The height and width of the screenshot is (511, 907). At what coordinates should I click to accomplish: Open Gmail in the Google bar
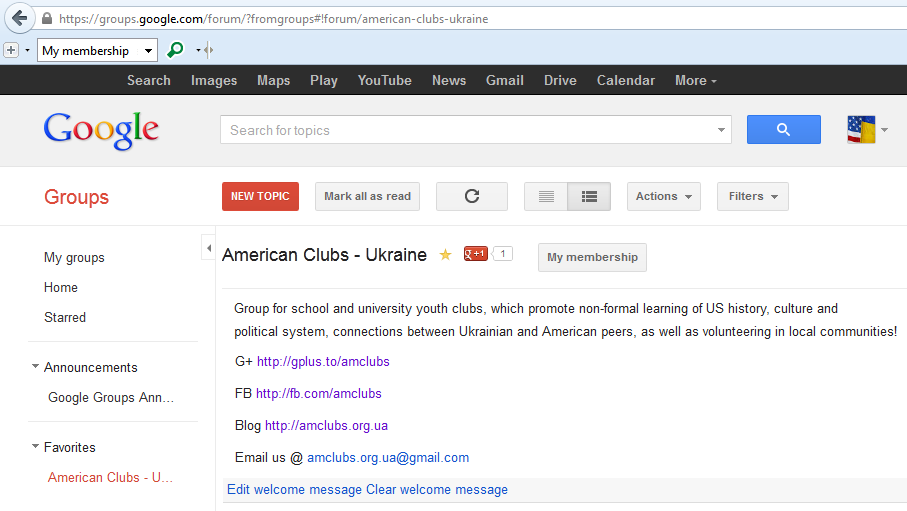(x=504, y=80)
